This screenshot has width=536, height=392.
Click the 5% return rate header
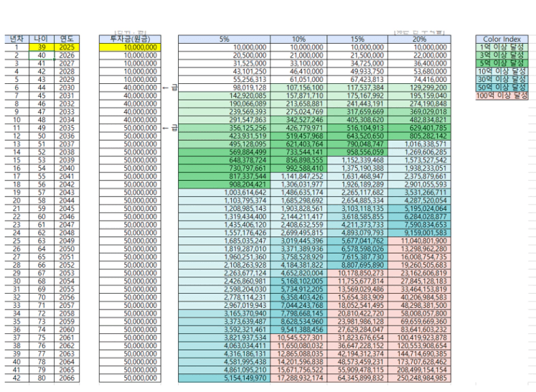[x=224, y=39]
